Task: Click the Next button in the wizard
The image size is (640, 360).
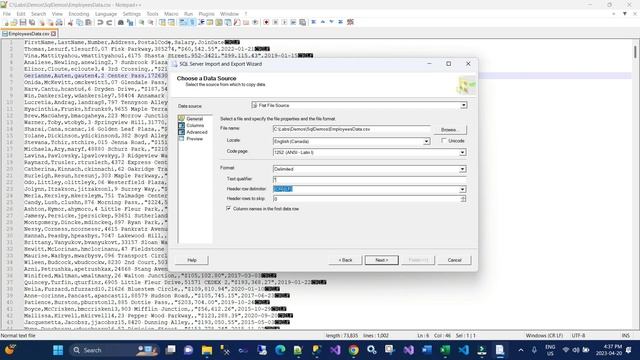Action: [x=382, y=260]
